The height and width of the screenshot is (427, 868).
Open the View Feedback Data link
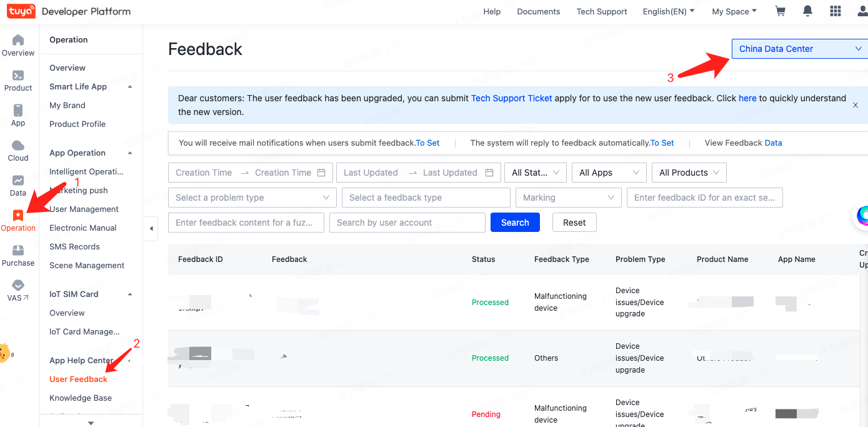[x=773, y=143]
